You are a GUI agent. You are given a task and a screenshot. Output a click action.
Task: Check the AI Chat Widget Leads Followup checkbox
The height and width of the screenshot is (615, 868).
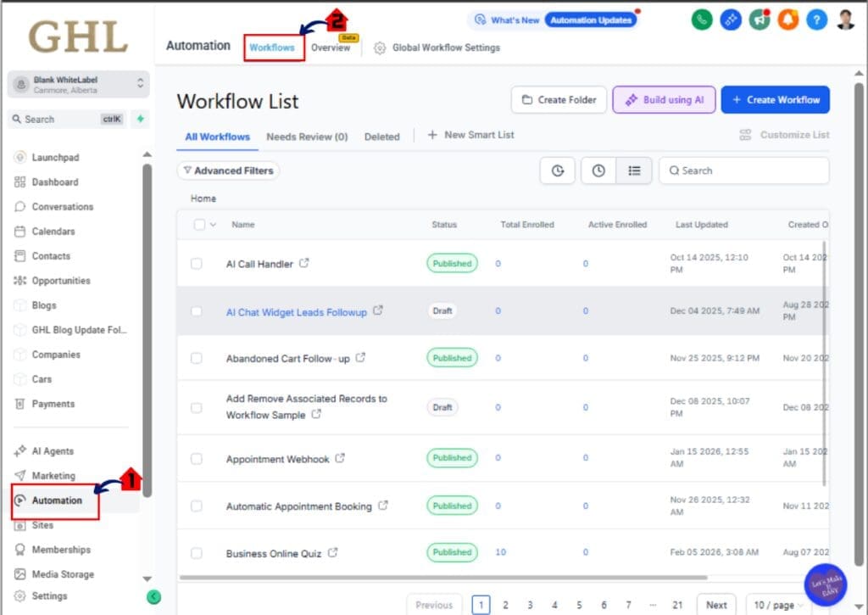point(197,311)
